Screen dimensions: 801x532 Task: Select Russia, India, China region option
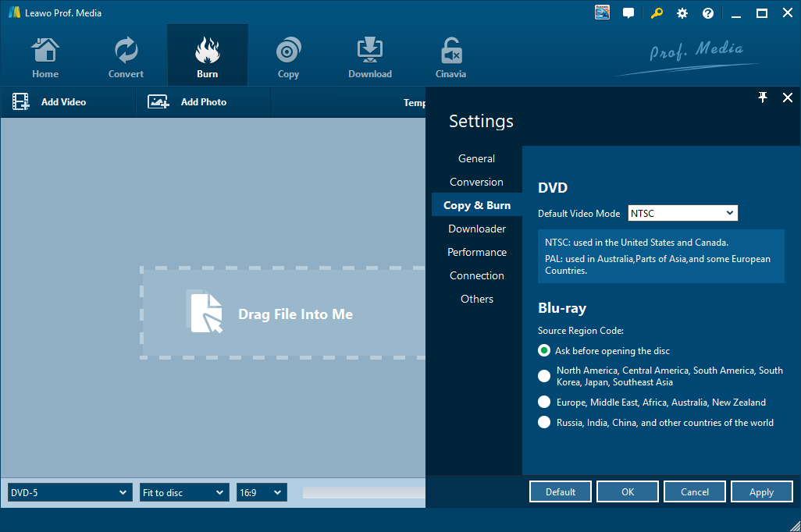click(x=544, y=423)
